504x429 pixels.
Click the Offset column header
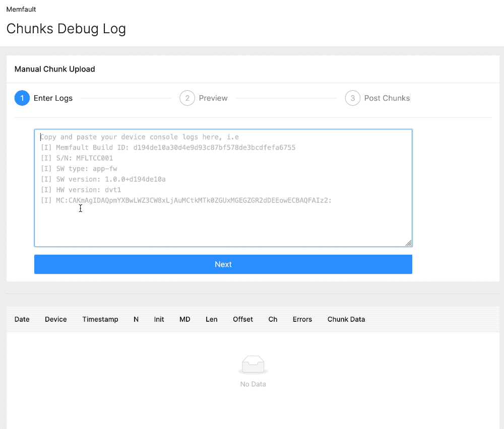(243, 319)
